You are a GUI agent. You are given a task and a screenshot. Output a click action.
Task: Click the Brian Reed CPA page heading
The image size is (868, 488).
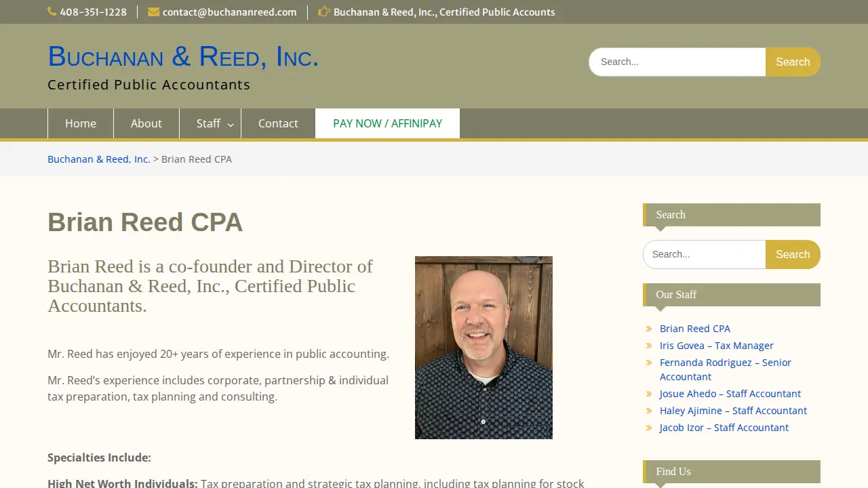(x=145, y=222)
